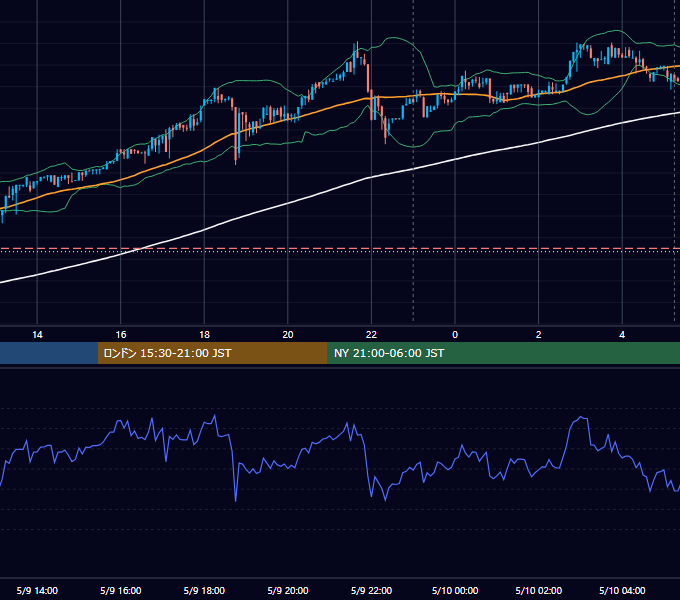The width and height of the screenshot is (680, 600).
Task: Click the 5/10 04:00 date label
Action: (622, 590)
